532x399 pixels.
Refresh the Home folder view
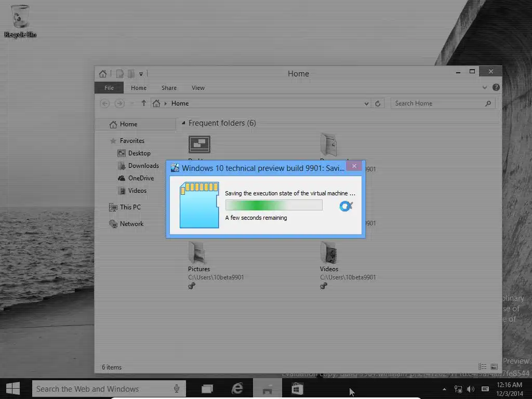[x=378, y=103]
